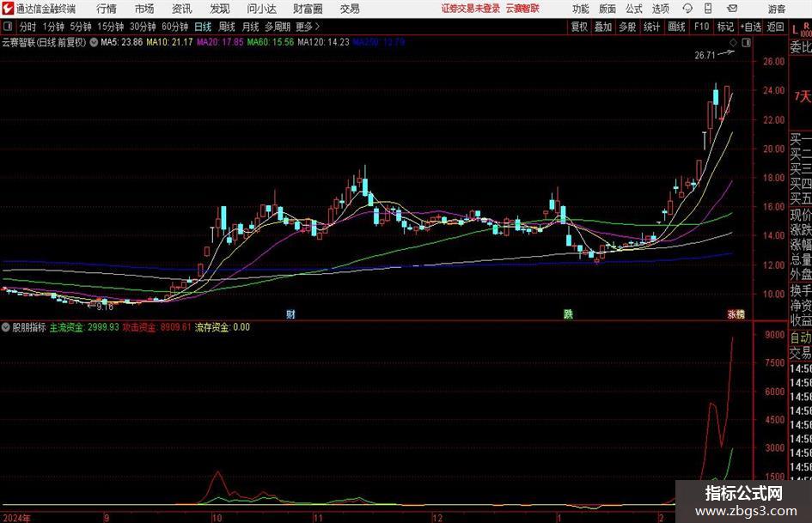The height and width of the screenshot is (523, 812).
Task: Click the 返回 back button
Action: click(775, 27)
